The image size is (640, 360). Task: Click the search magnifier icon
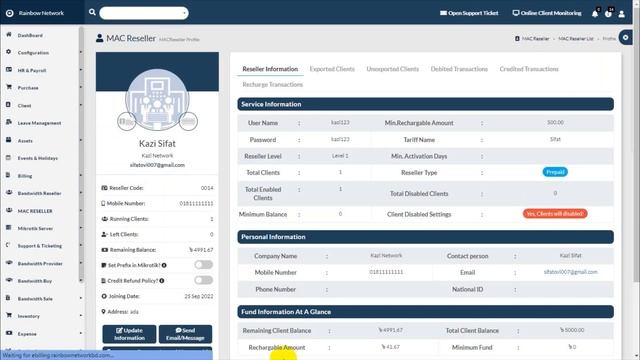(x=92, y=12)
